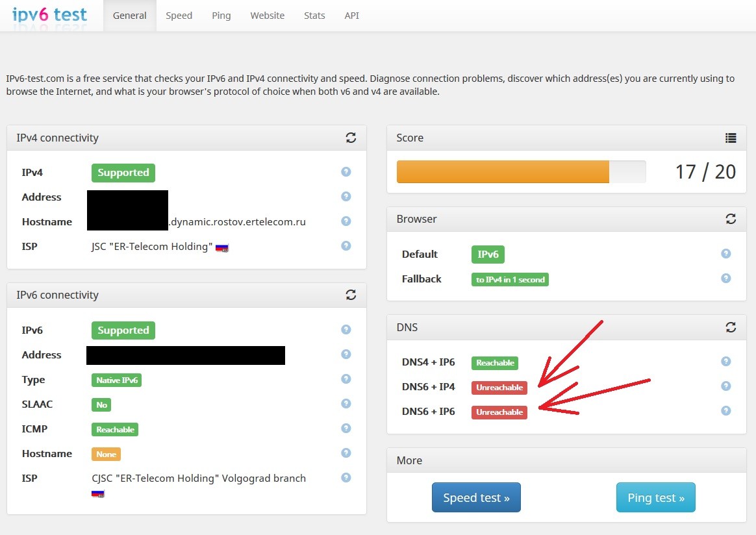Viewport: 756px width, 535px height.
Task: Open help for SLAAC row
Action: click(x=346, y=403)
